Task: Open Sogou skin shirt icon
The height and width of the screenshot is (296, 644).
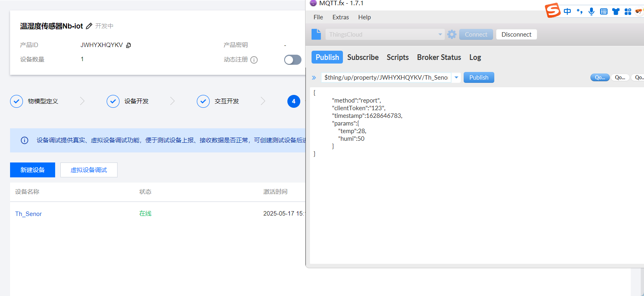Action: 616,11
